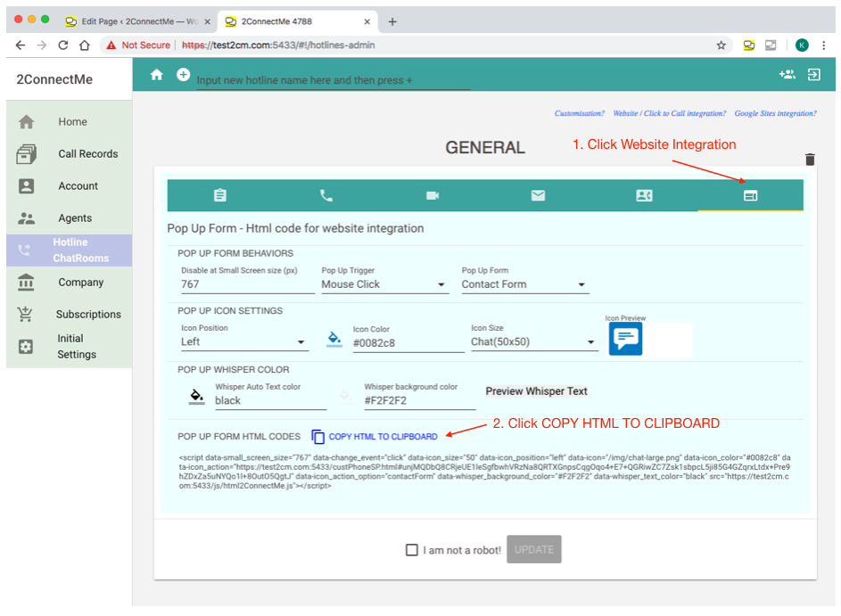Screen dimensions: 841x616
Task: Open a new browser tab
Action: coord(392,22)
